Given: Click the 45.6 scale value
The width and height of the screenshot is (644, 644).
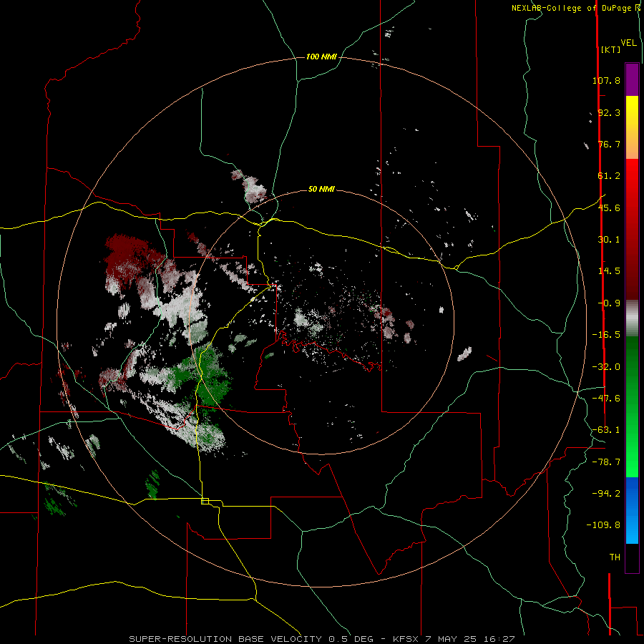Looking at the screenshot, I should (609, 208).
